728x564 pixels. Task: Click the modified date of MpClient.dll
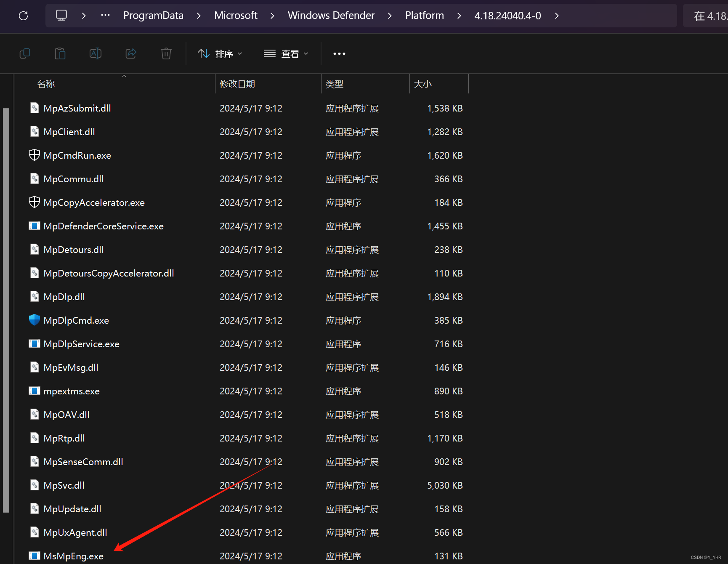[251, 132]
